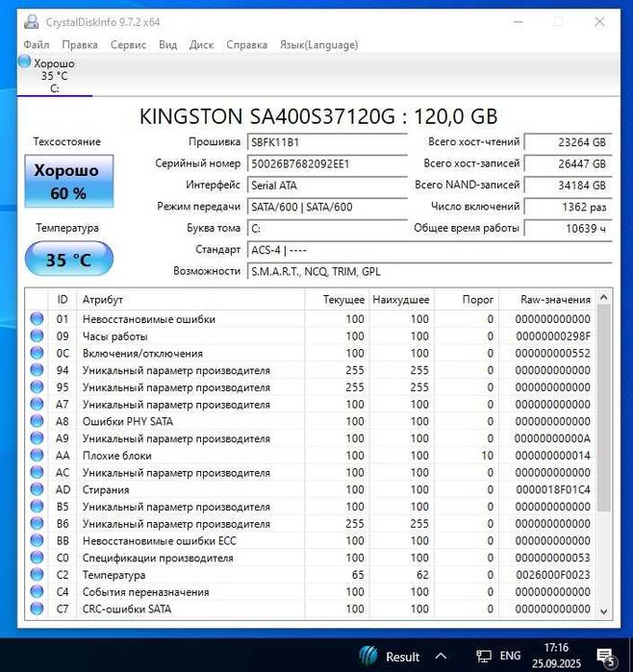Screen dimensions: 633x672
Task: Click raw value 0000018F01C4 in Стирания row
Action: click(553, 489)
